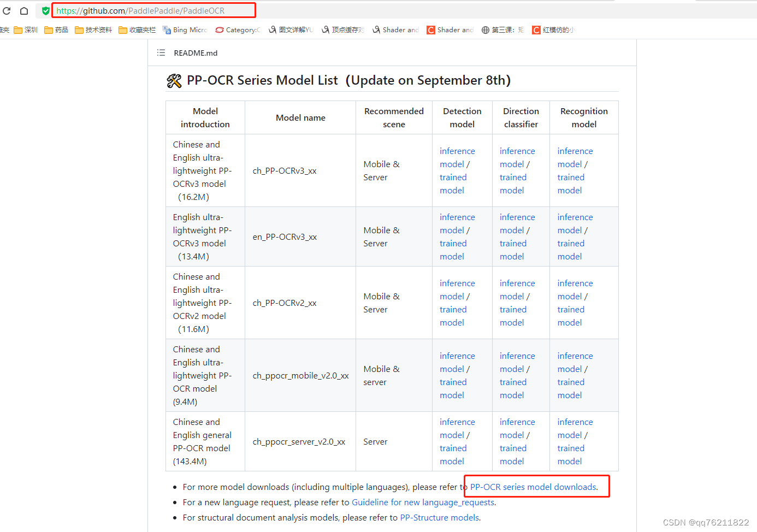Viewport: 757px width, 532px height.
Task: Click the ch_PP-OCRv2_xx model name cell
Action: pos(300,303)
